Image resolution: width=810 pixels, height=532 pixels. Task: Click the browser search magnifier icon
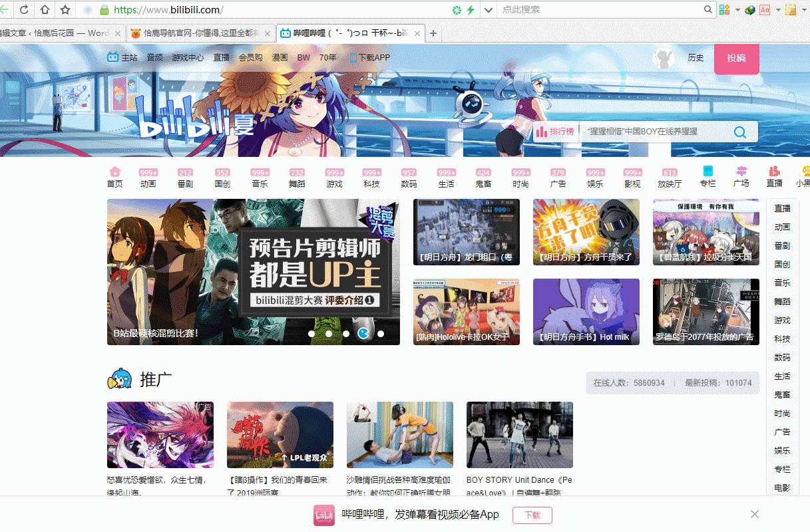709,10
